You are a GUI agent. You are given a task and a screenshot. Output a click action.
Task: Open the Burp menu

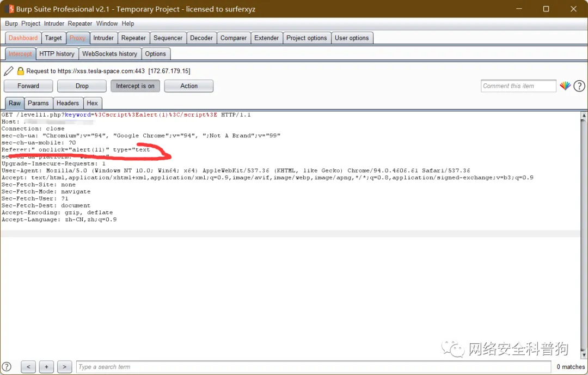11,23
